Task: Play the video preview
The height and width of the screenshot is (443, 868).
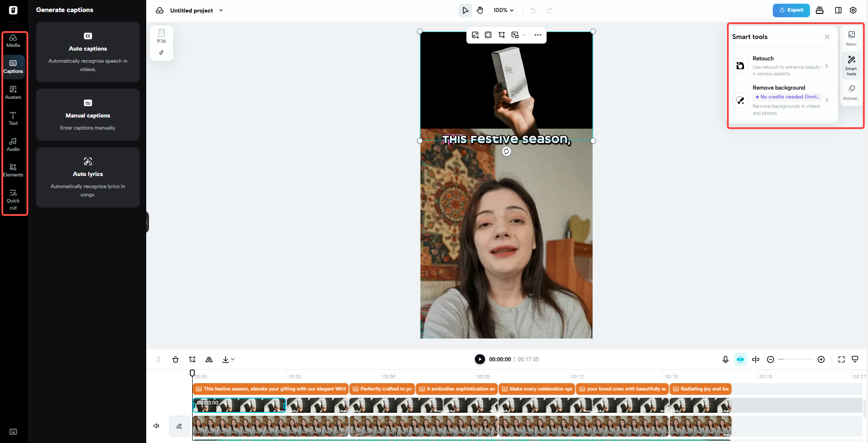Action: click(479, 359)
